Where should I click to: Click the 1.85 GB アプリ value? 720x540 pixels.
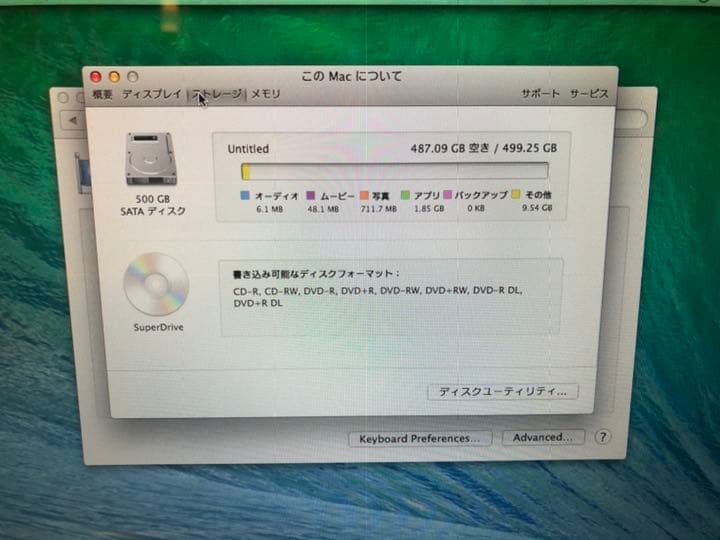(x=429, y=208)
